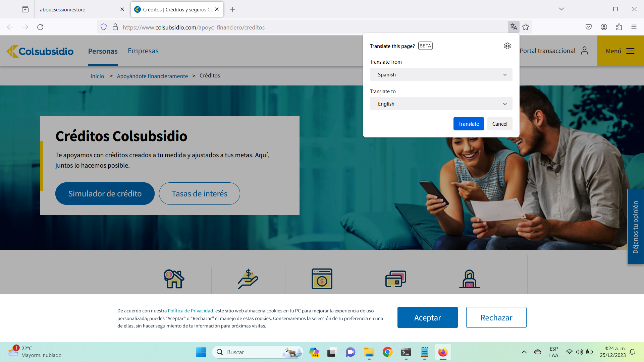Click tracking protection shield icon
Viewport: 644px width, 362px height.
[104, 27]
